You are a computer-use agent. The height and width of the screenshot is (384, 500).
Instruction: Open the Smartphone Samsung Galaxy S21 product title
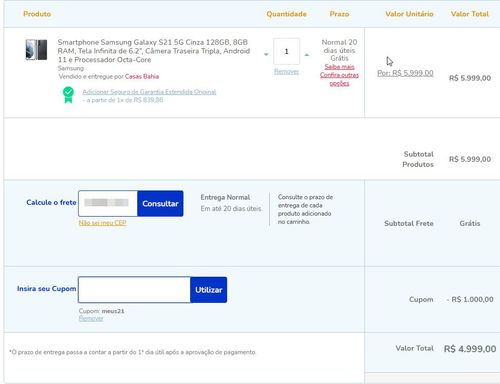coord(154,51)
